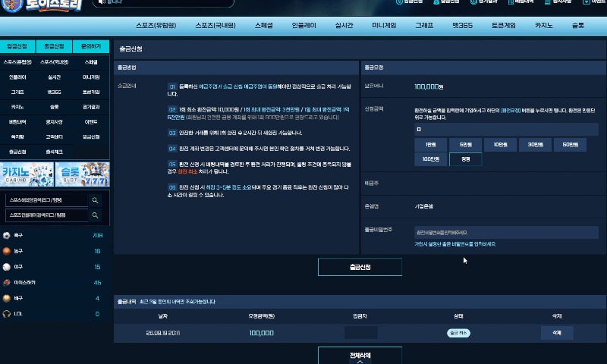Open the 토큰게임 top menu item
This screenshot has height=364, width=607.
[504, 26]
